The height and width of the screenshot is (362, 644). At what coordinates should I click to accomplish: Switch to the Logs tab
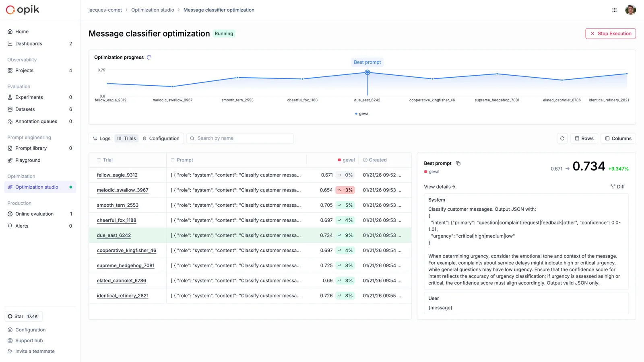(x=101, y=138)
